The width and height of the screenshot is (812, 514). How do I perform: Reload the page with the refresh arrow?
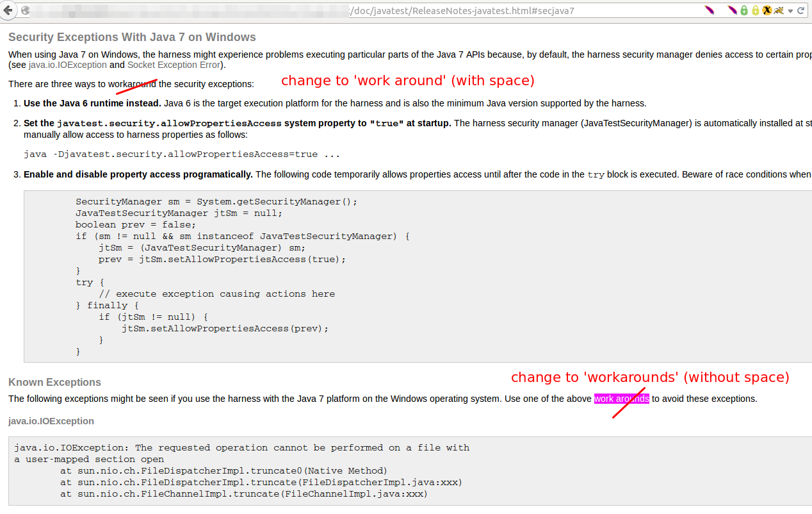coord(801,11)
